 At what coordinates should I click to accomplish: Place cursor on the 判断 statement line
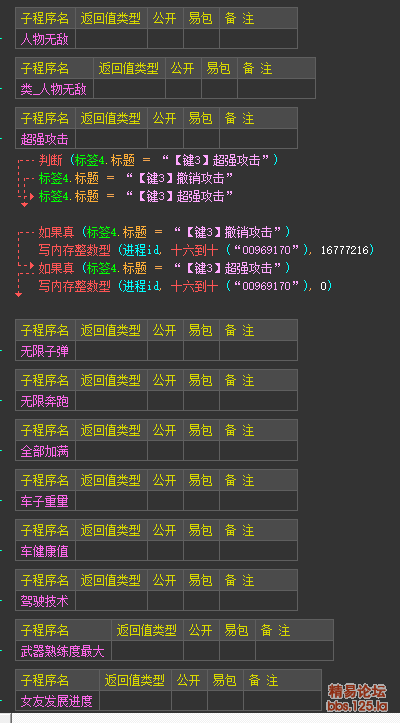(x=159, y=160)
